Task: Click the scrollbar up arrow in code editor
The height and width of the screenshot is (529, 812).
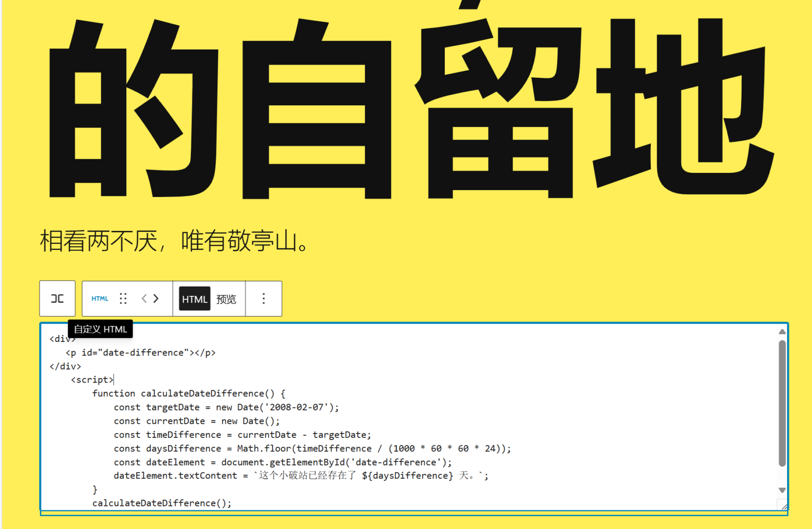Action: (x=782, y=332)
